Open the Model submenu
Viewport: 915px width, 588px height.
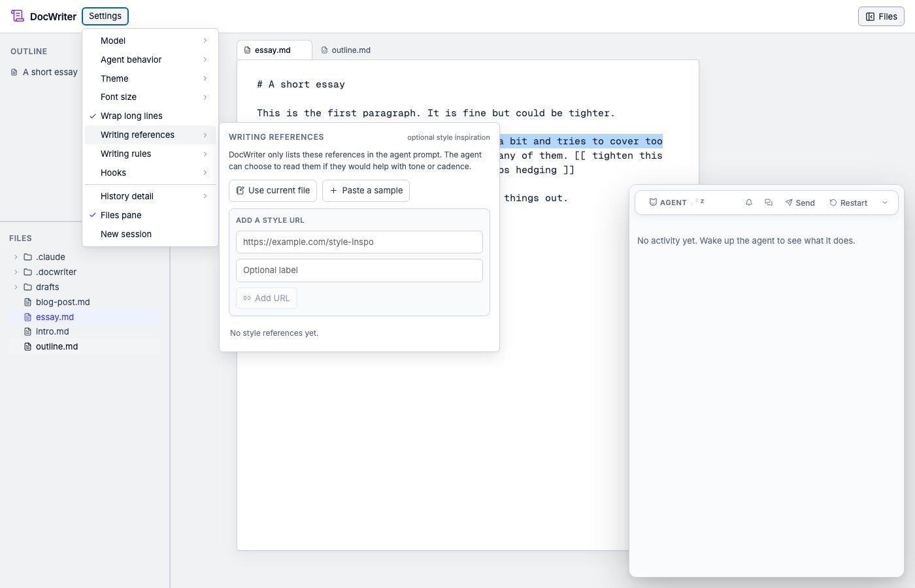tap(150, 41)
